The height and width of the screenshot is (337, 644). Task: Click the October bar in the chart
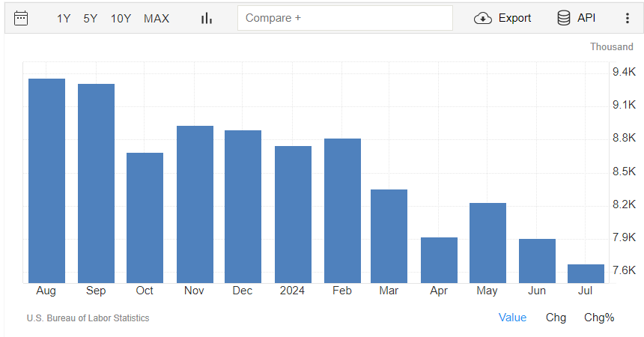pos(145,218)
